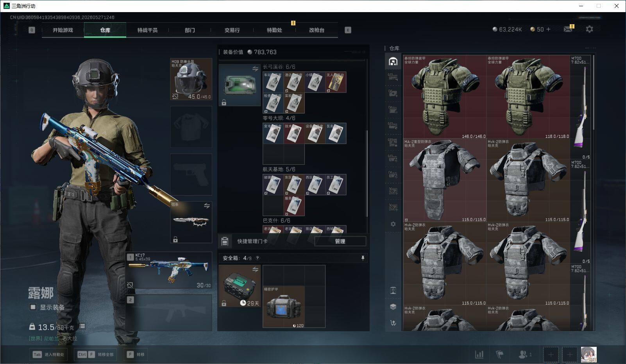Select the 泰坦防弹装甲 146.0/146.0 armor

[x=445, y=97]
